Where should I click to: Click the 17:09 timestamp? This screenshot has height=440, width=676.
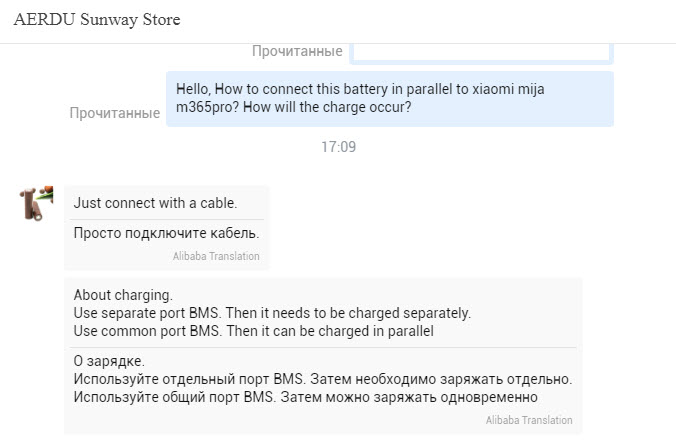pos(338,147)
